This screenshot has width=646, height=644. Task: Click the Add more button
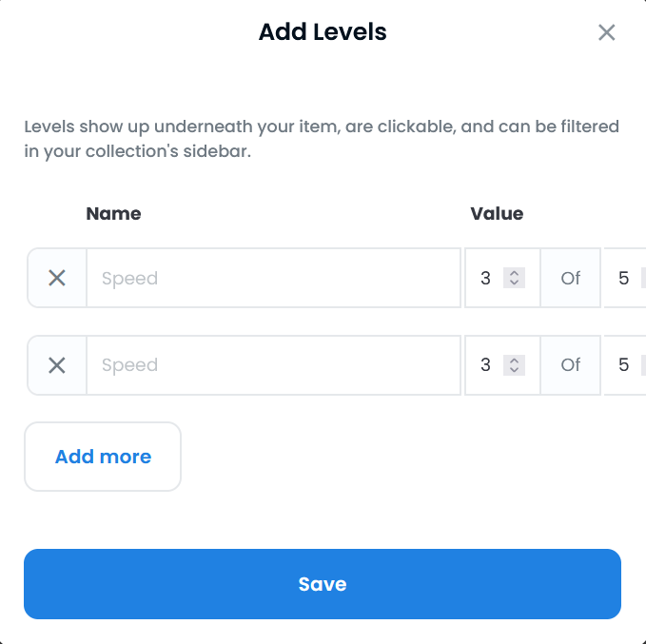(x=103, y=457)
